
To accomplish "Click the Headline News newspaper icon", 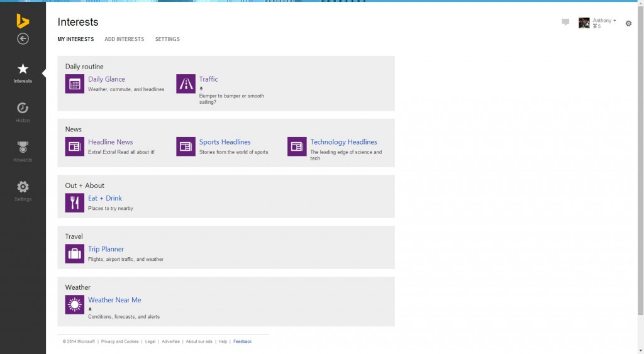I will (x=75, y=147).
